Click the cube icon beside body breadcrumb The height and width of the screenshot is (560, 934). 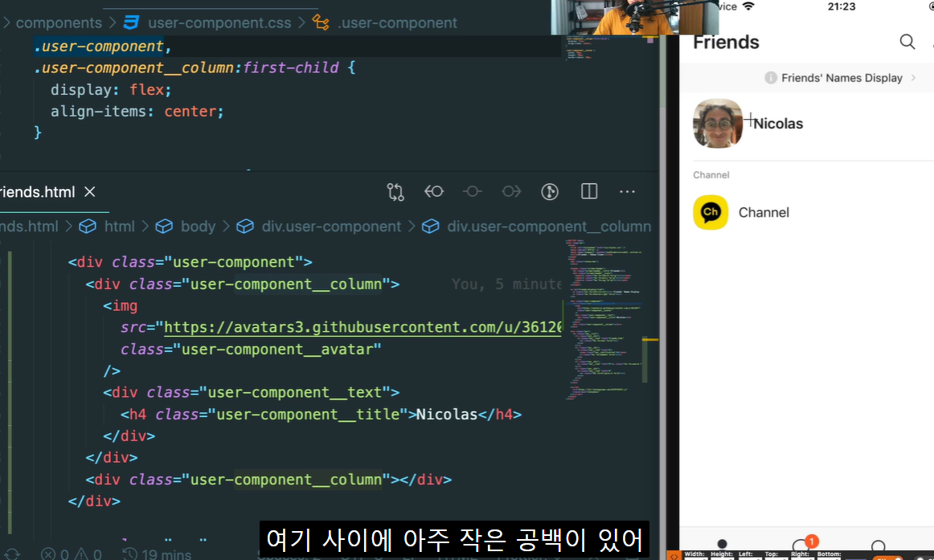pos(164,226)
